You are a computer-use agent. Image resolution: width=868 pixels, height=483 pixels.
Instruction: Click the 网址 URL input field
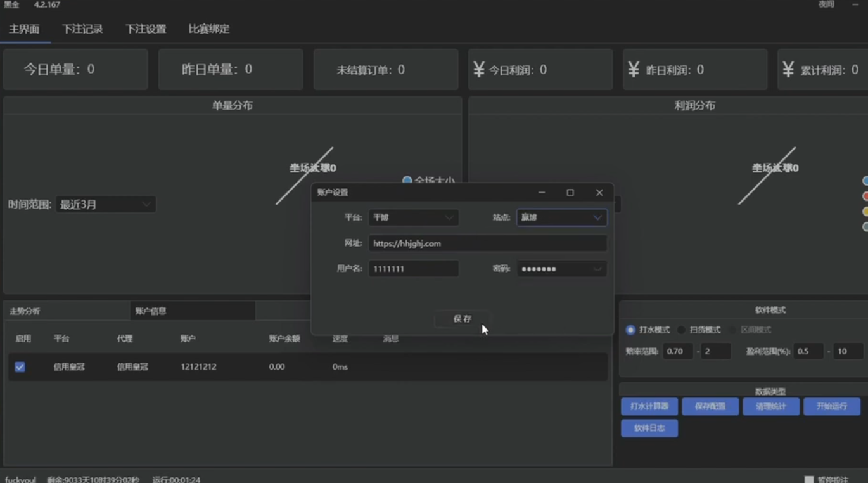pyautogui.click(x=488, y=243)
